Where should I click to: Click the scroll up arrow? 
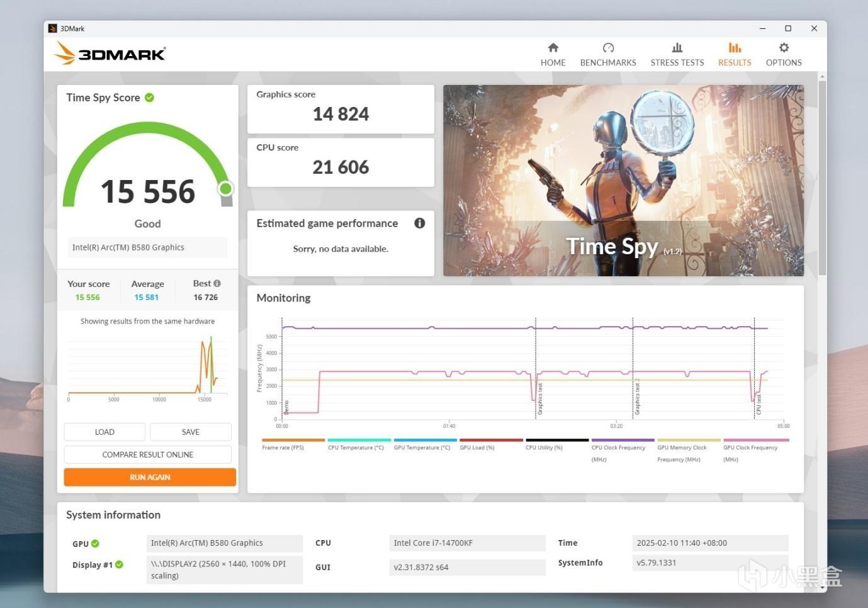click(x=822, y=76)
